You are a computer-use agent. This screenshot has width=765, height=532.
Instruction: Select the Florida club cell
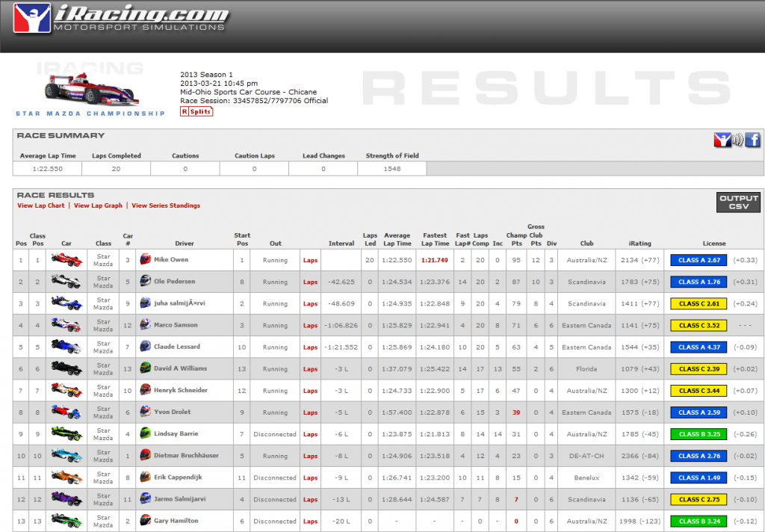coord(586,369)
